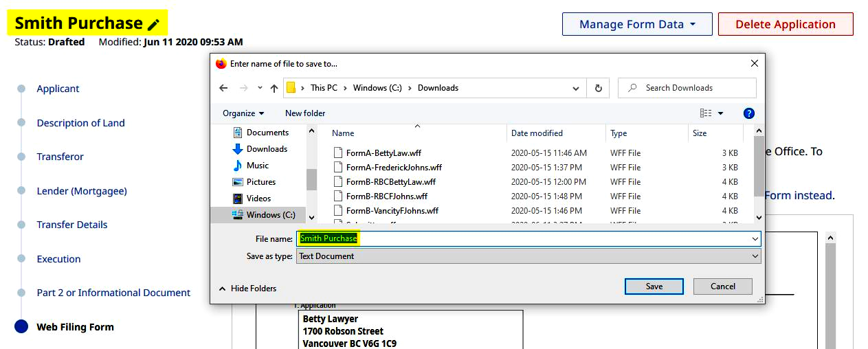868x349 pixels.
Task: Open the Description of Land step
Action: (80, 123)
